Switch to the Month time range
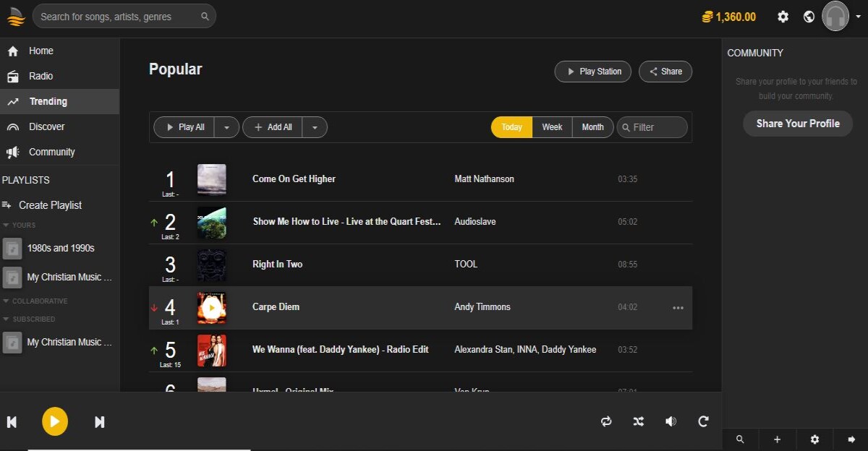The height and width of the screenshot is (451, 868). point(592,127)
